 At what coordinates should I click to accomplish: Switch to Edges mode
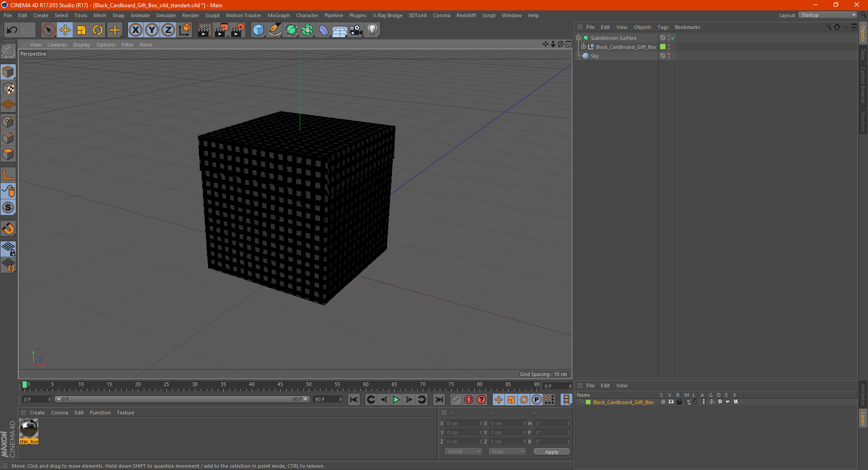point(8,138)
